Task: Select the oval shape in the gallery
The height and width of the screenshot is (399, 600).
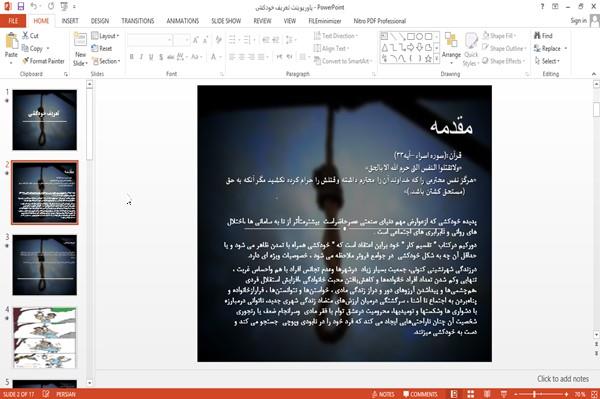Action: [419, 37]
